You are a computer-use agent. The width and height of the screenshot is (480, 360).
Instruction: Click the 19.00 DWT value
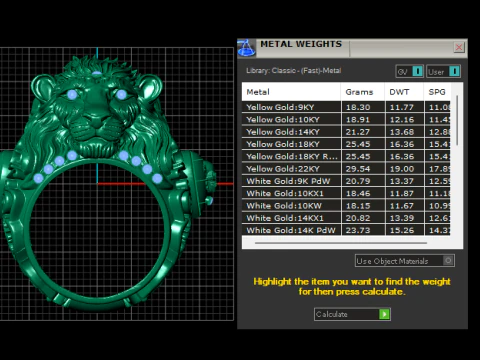click(402, 169)
